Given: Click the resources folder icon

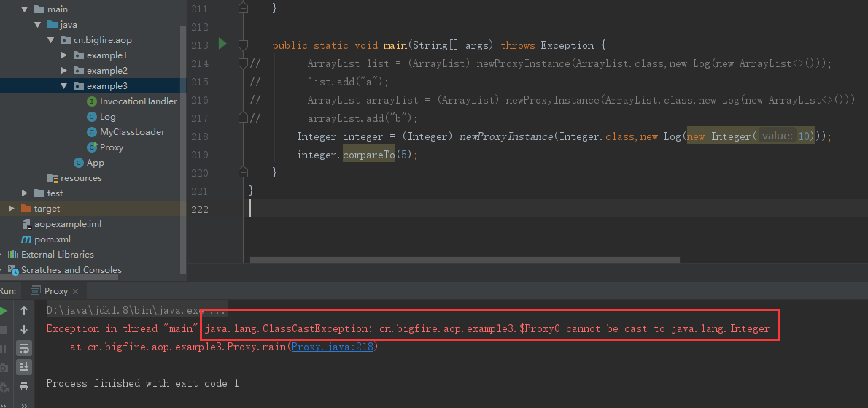Looking at the screenshot, I should [53, 178].
